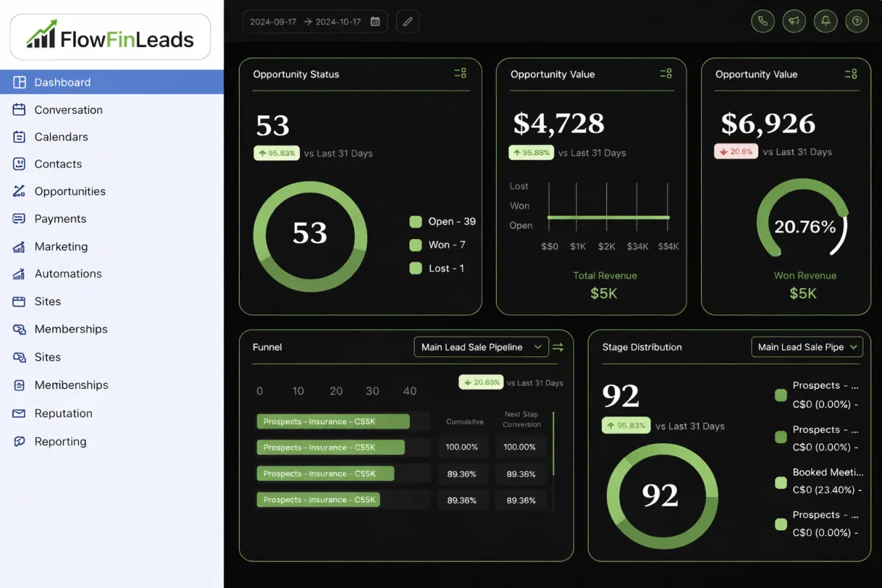Click the Automations sidebar icon
This screenshot has width=882, height=588.
tap(19, 274)
